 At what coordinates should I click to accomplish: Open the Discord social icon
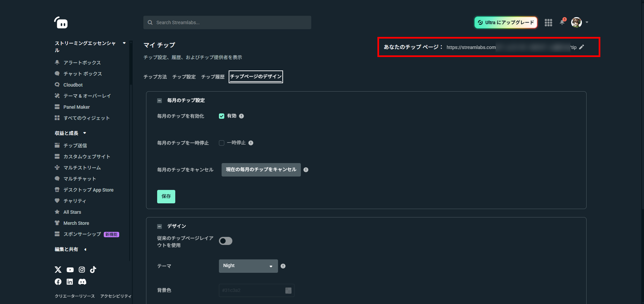click(82, 282)
